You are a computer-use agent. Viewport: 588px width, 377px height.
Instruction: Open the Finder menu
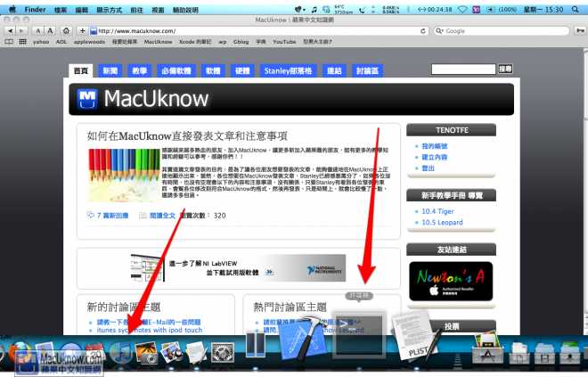click(x=36, y=10)
